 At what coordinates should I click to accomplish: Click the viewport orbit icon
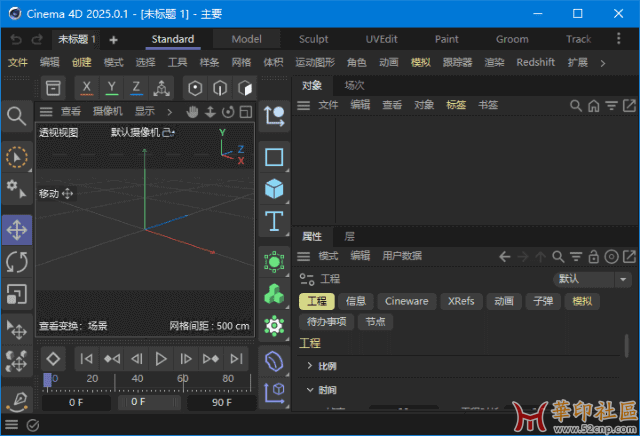pyautogui.click(x=228, y=112)
